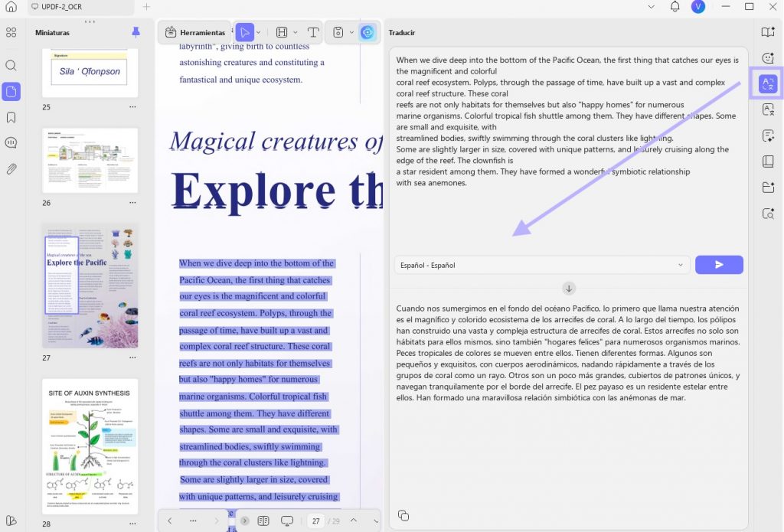The image size is (784, 532).
Task: Open more options ellipsis in bottom bar
Action: pyautogui.click(x=193, y=521)
